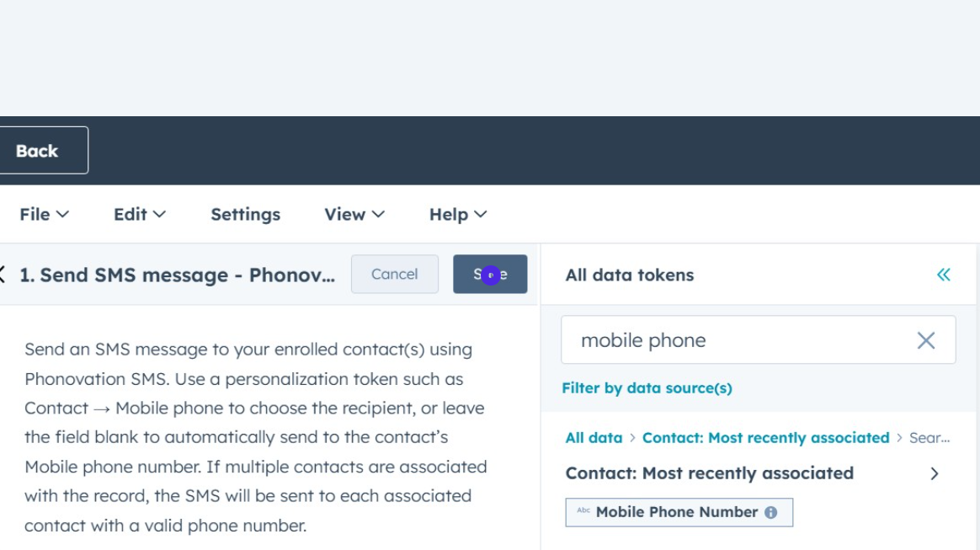Image resolution: width=980 pixels, height=550 pixels.
Task: Click Filter by data source(s) link
Action: point(647,388)
